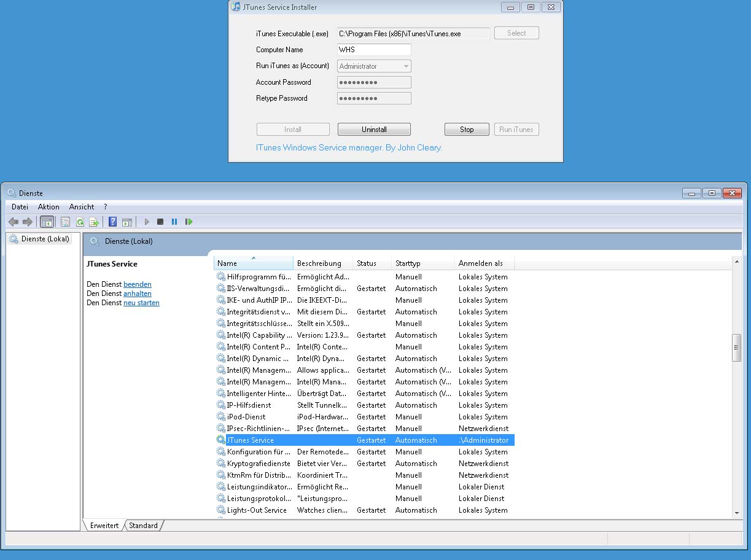This screenshot has height=560, width=751.
Task: Select the Leistungsprotokol... service row
Action: [x=365, y=499]
